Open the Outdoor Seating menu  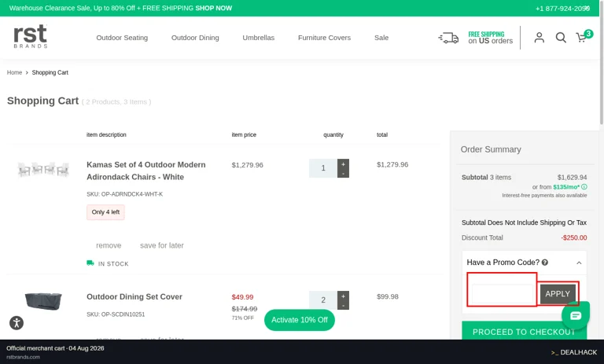122,38
